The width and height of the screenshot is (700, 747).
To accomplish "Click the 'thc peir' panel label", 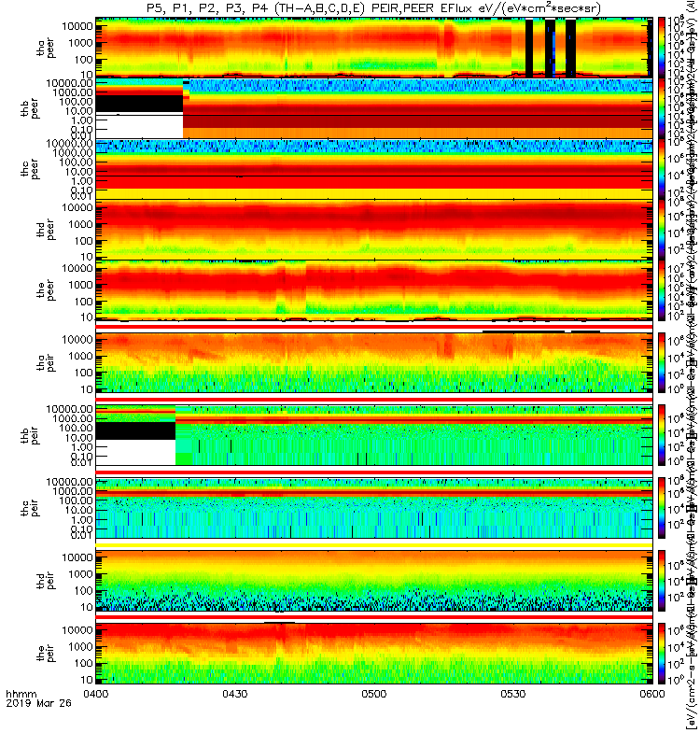I will click(31, 508).
